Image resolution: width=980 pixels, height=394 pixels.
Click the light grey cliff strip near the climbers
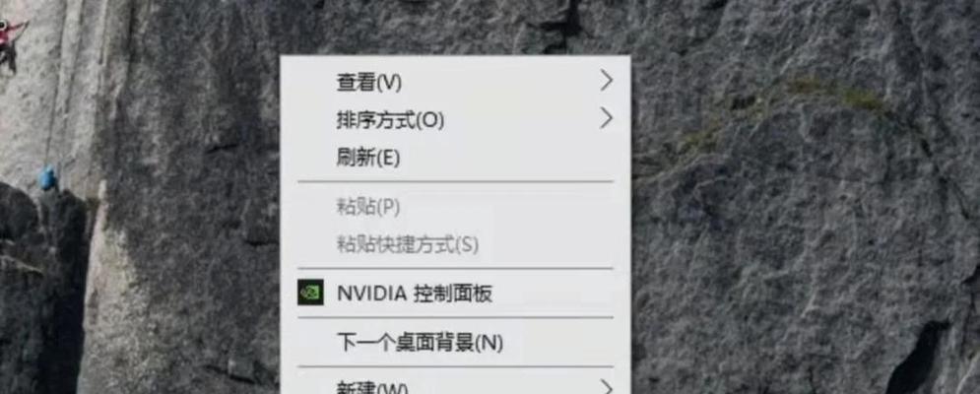click(69, 94)
